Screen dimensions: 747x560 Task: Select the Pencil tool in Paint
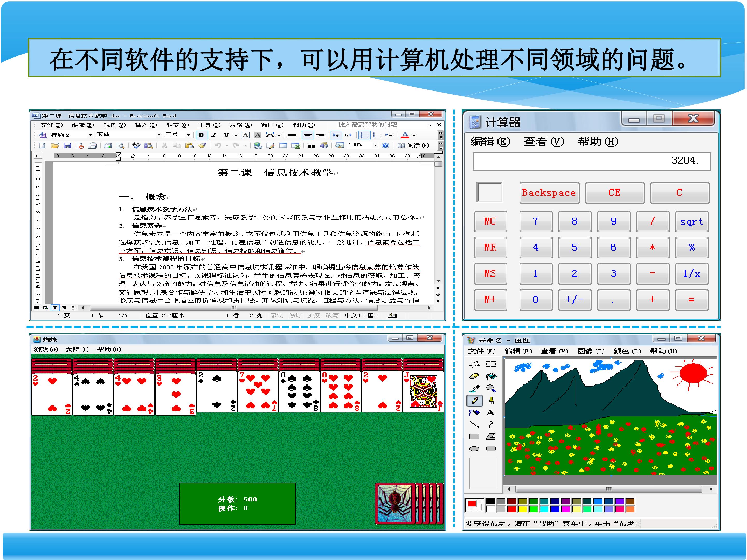[x=474, y=401]
